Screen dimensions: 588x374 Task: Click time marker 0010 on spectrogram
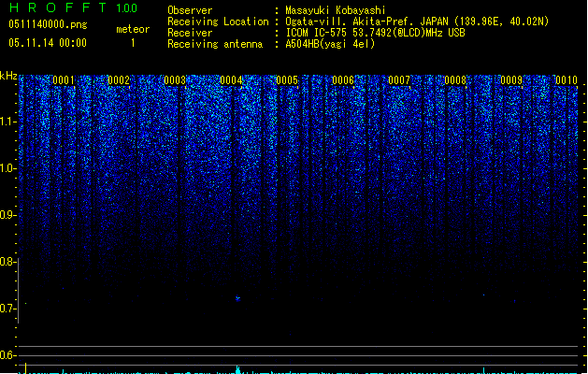[566, 80]
